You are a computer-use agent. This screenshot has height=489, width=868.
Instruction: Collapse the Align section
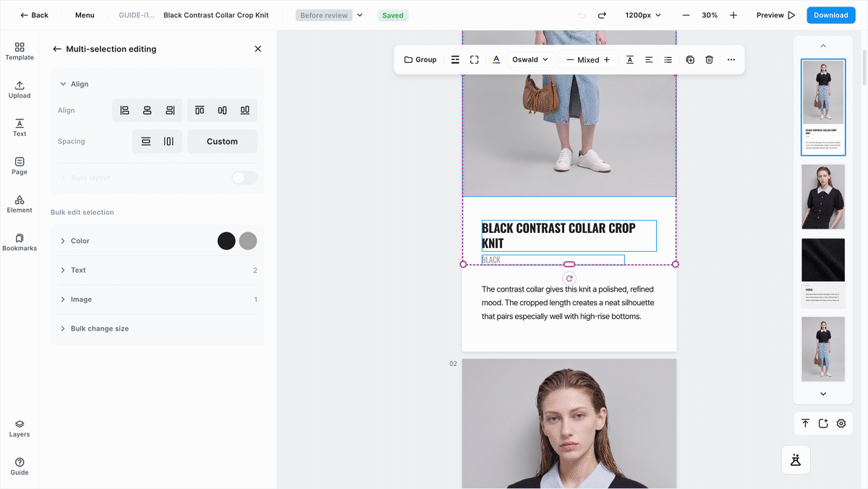pyautogui.click(x=74, y=84)
